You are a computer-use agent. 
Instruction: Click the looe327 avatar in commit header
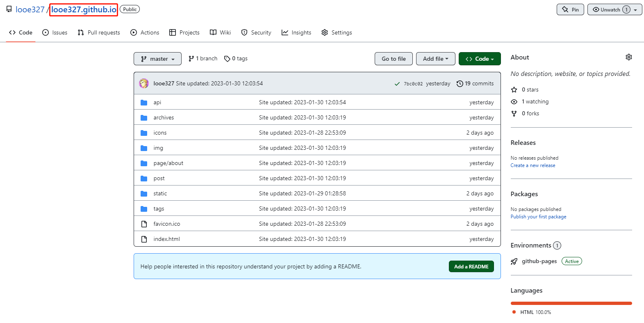[x=144, y=83]
